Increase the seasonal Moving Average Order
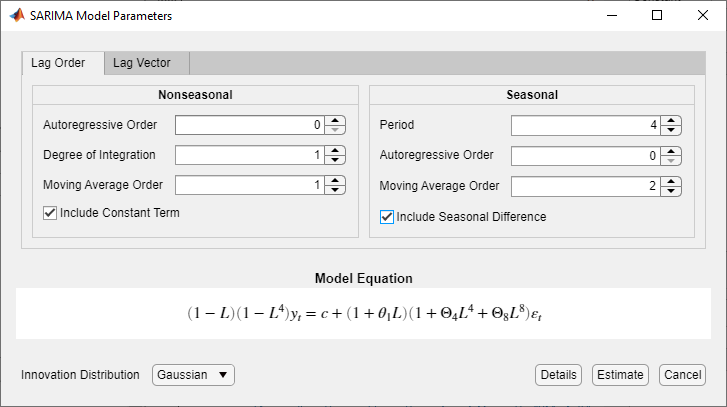The height and width of the screenshot is (407, 727). [672, 182]
